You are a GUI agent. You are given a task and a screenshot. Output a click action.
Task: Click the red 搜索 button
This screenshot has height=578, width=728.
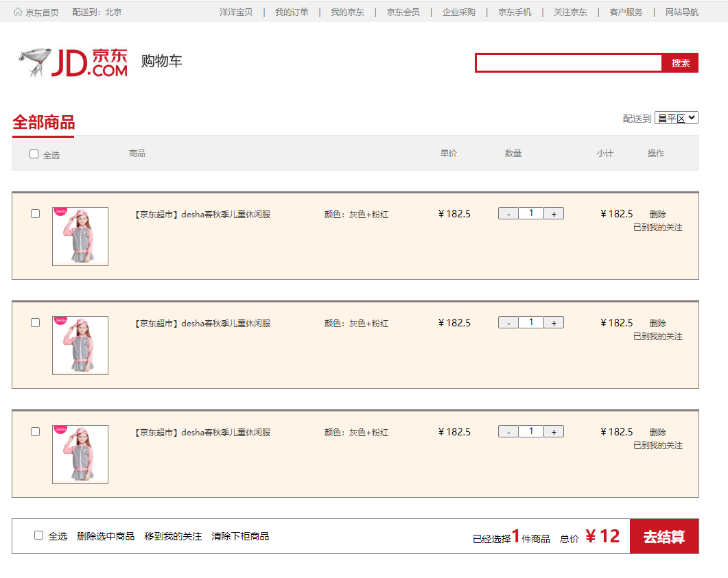680,62
